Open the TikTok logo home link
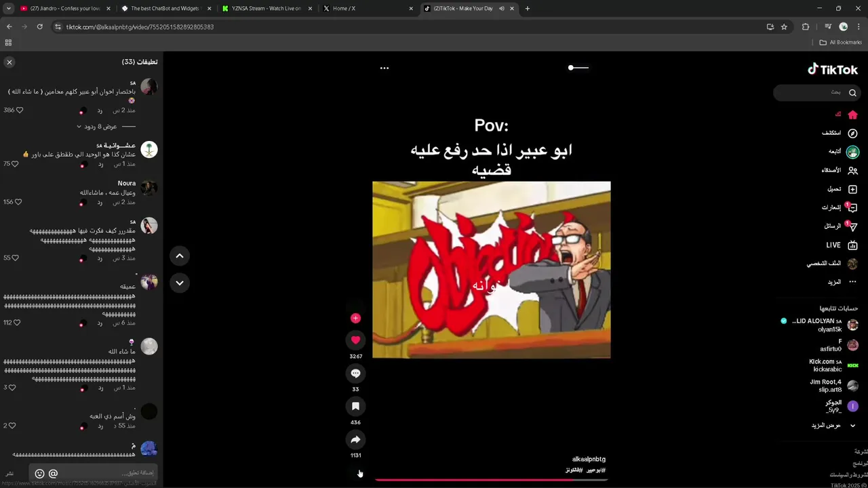This screenshot has width=868, height=488. pyautogui.click(x=833, y=69)
